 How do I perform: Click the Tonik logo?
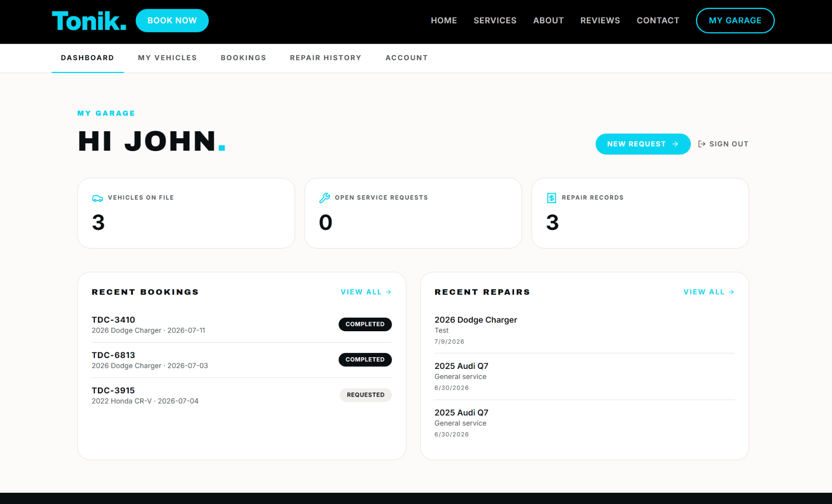click(x=89, y=21)
